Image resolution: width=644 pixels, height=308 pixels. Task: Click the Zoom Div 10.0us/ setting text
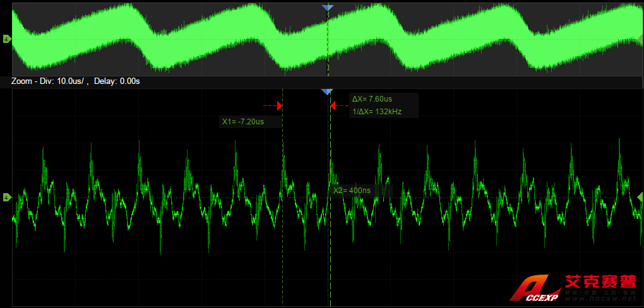pos(49,81)
